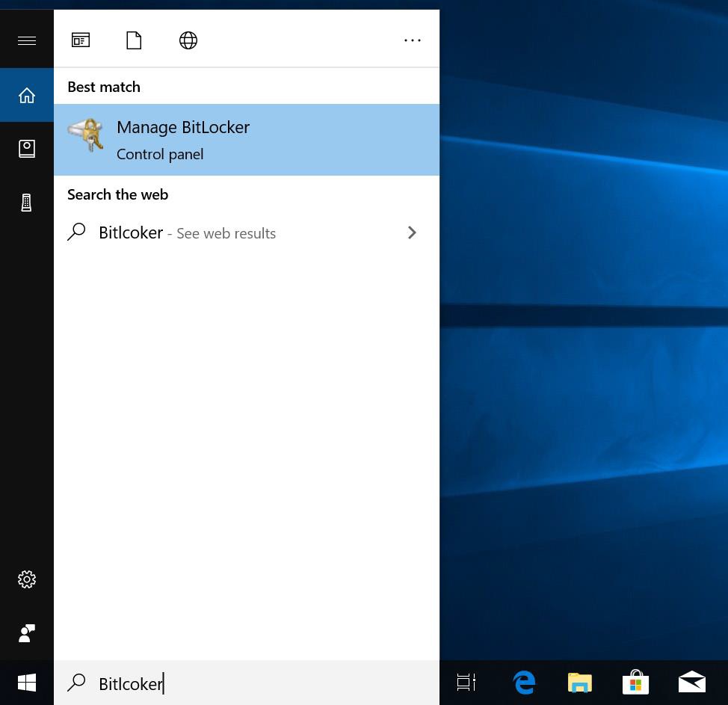Viewport: 728px width, 705px height.
Task: Filter results by Web globe icon
Action: click(x=188, y=40)
